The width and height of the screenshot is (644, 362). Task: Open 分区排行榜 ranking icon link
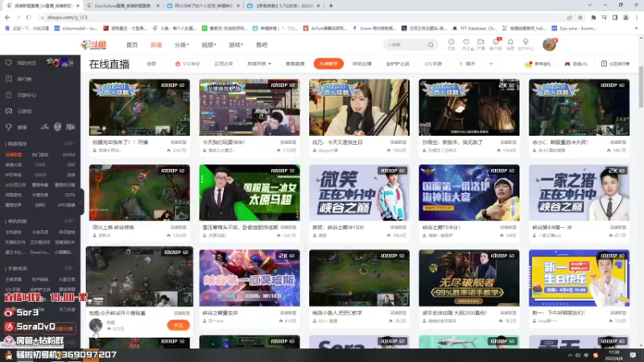point(615,64)
